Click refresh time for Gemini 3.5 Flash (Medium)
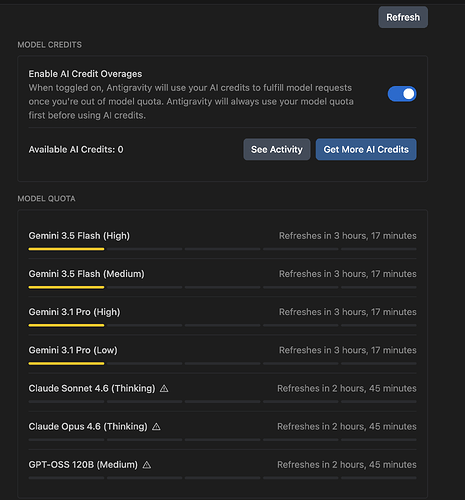The height and width of the screenshot is (500, 465). click(348, 274)
